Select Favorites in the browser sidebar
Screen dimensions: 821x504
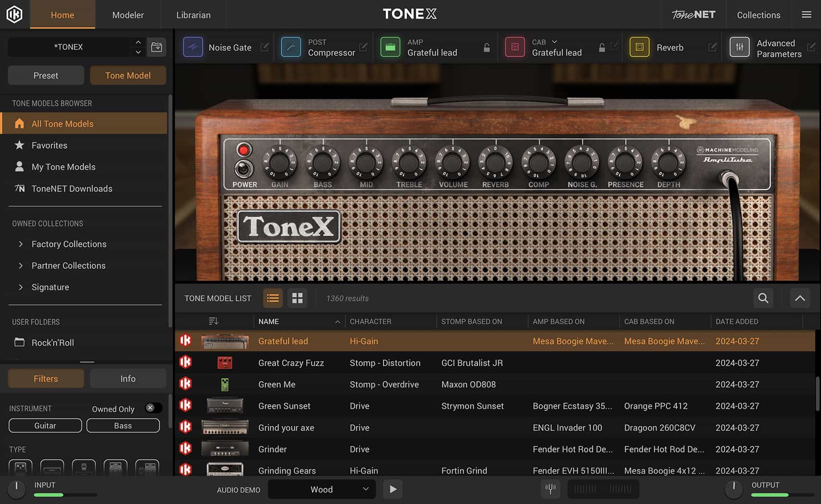49,145
